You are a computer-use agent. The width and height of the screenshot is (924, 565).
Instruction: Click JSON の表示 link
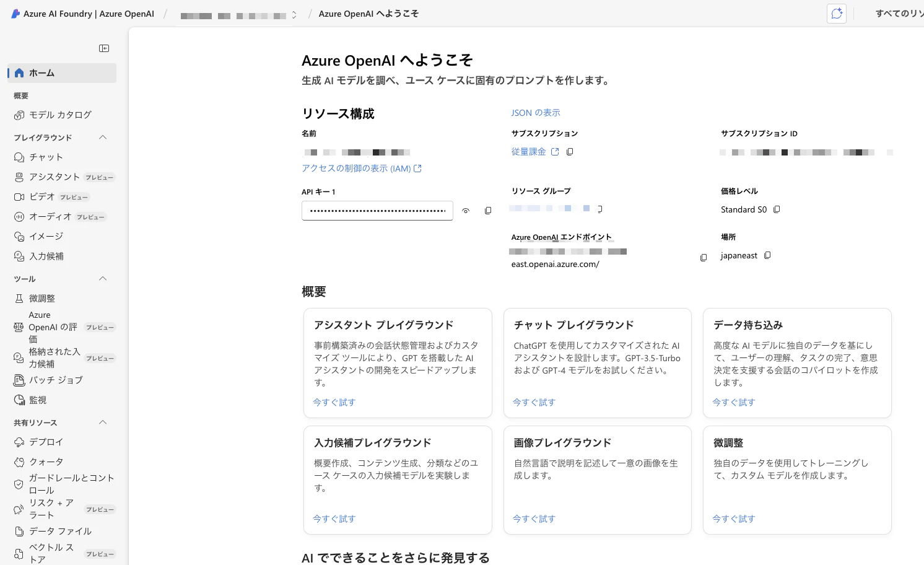[536, 113]
